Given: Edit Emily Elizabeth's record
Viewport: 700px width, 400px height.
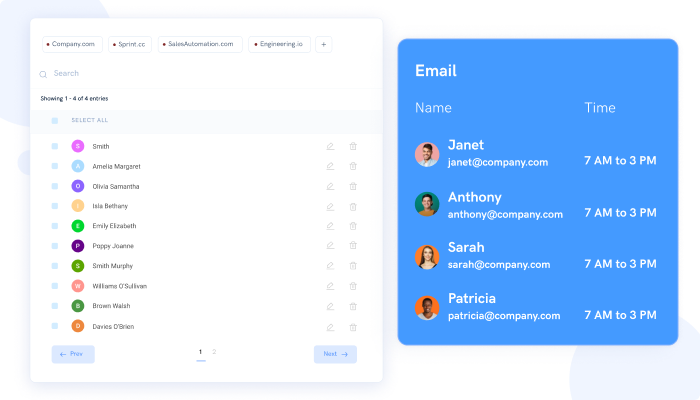Looking at the screenshot, I should point(330,226).
